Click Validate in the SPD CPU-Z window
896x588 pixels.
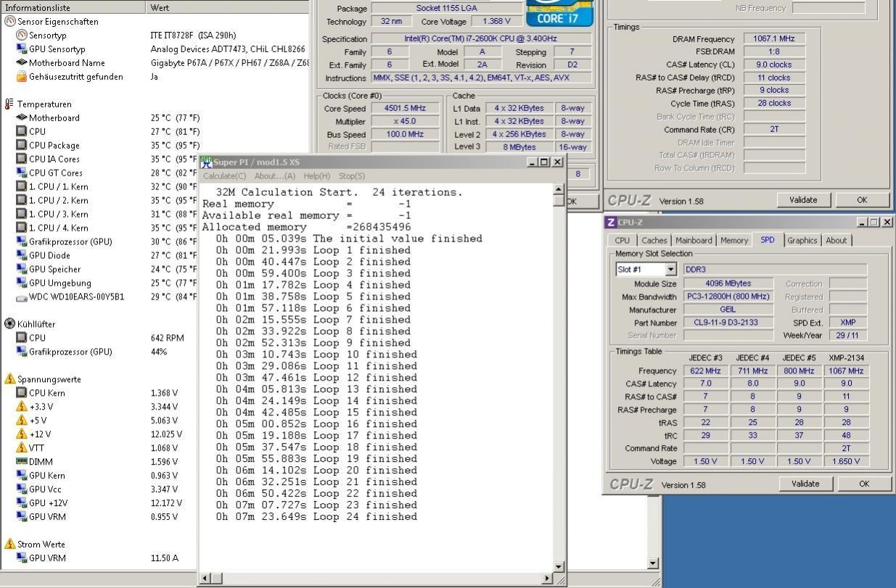point(805,484)
